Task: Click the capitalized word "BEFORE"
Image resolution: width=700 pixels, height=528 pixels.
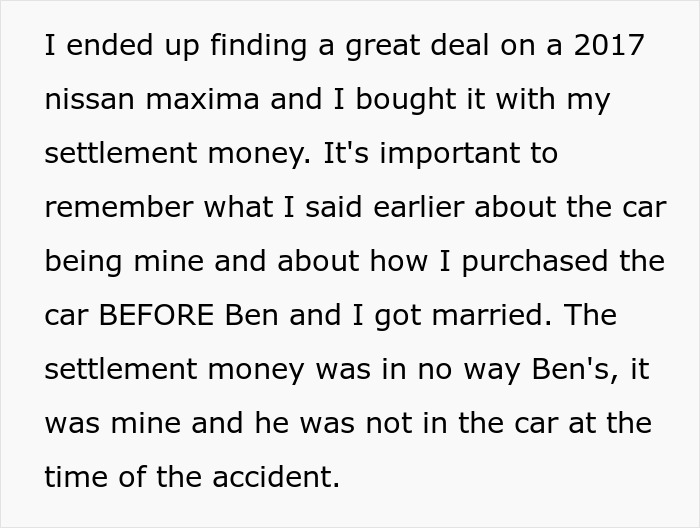Action: coord(156,316)
